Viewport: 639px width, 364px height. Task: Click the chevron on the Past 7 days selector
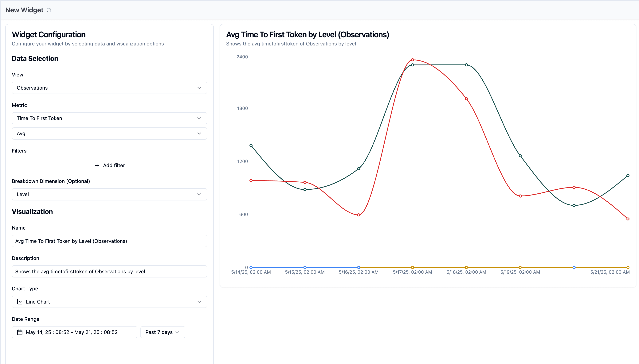[177, 332]
